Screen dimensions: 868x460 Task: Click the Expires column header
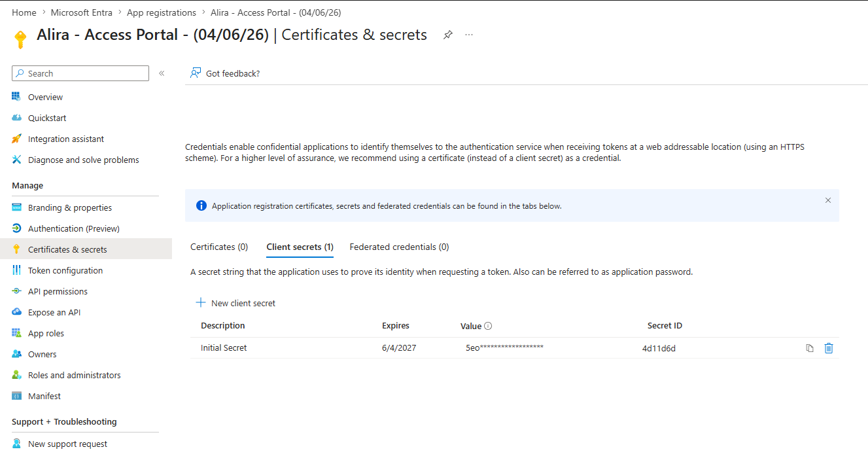396,326
